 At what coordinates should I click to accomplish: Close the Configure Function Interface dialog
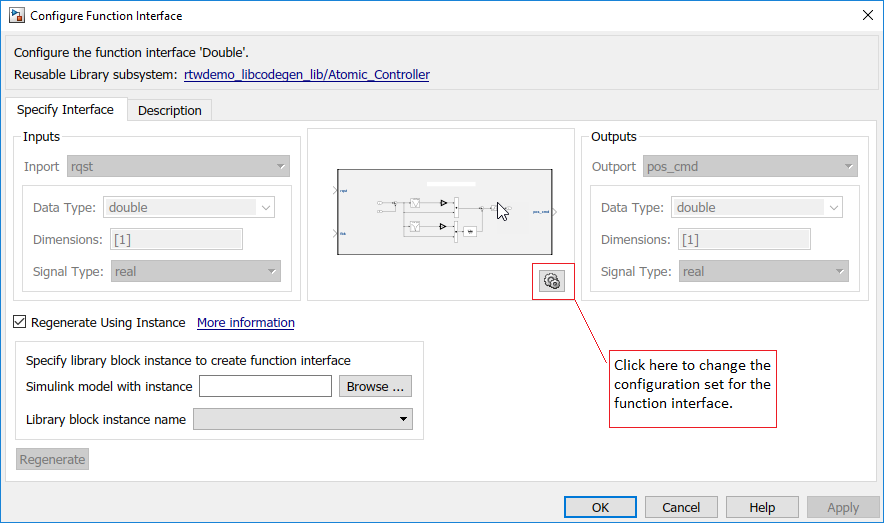point(866,16)
